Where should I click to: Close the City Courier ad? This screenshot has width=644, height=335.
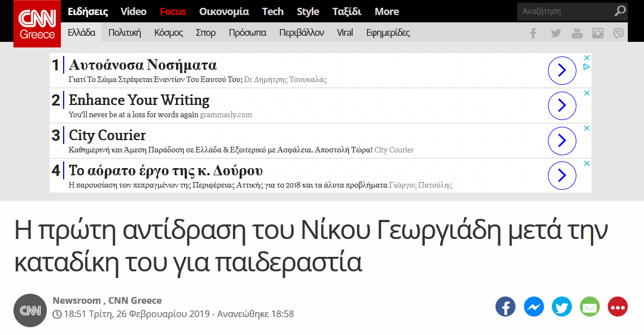(x=587, y=128)
